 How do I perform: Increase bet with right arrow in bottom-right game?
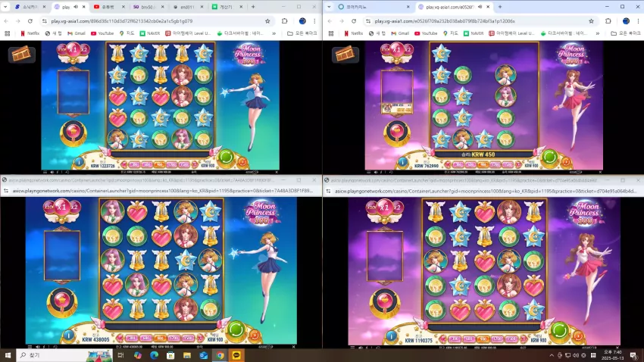524,339
